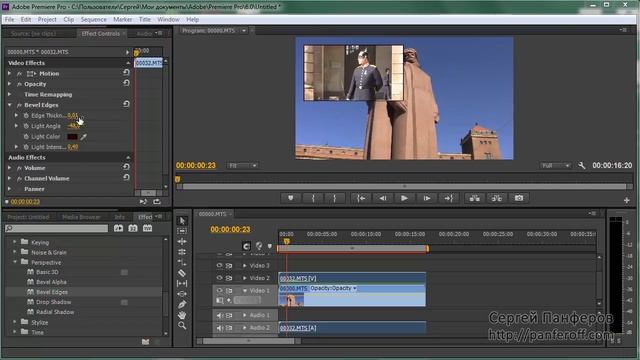Toggle Video 2 track visibility eye
The width and height of the screenshot is (640, 360).
point(219,278)
